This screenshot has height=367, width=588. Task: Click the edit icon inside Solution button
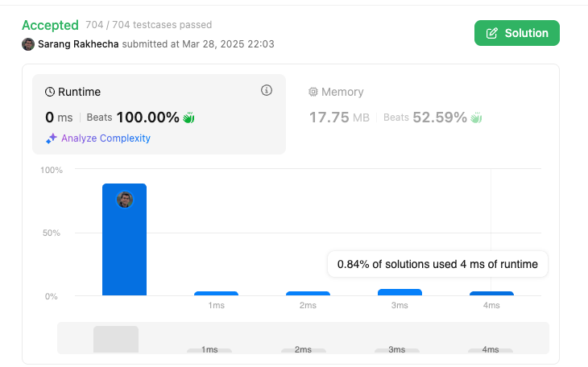tap(492, 33)
